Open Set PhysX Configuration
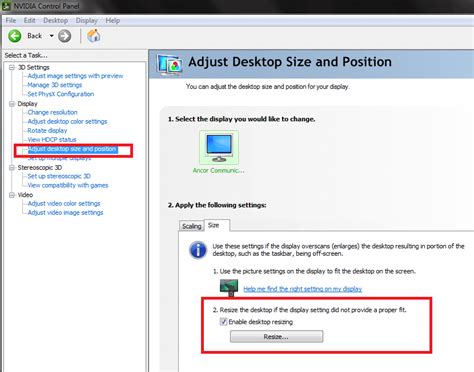Image resolution: width=474 pixels, height=372 pixels. click(61, 94)
